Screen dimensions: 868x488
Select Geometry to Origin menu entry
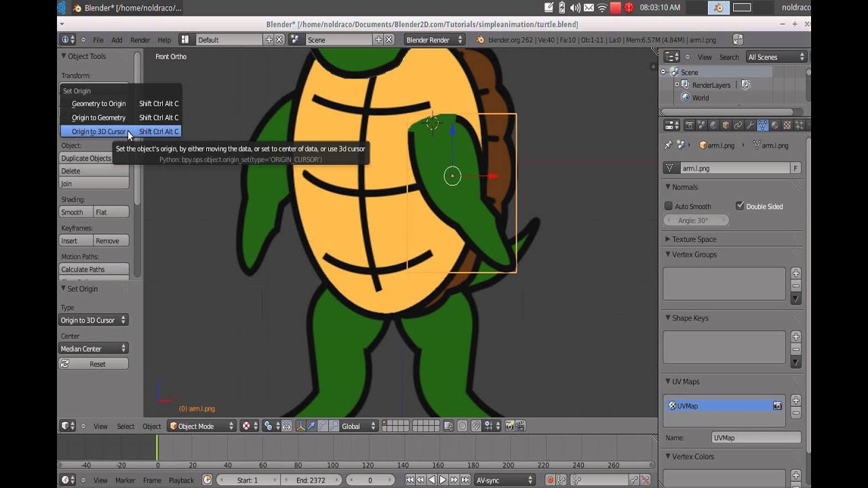(x=121, y=104)
